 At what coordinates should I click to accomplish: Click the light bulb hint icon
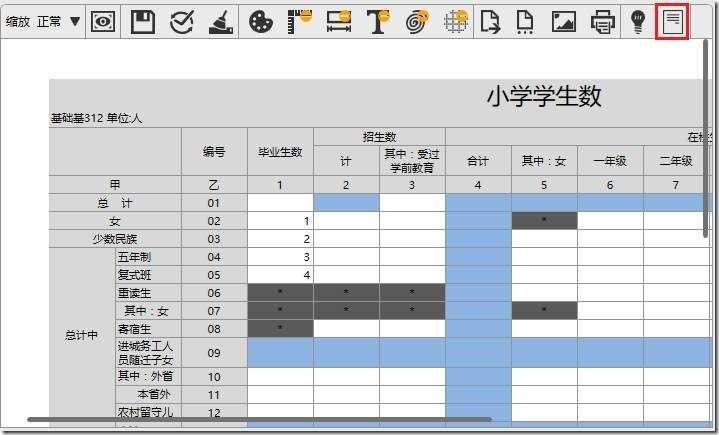638,22
